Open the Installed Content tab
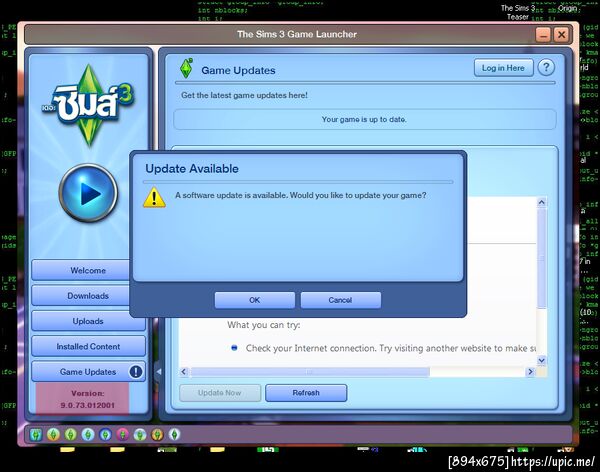This screenshot has height=472, width=600. click(88, 346)
